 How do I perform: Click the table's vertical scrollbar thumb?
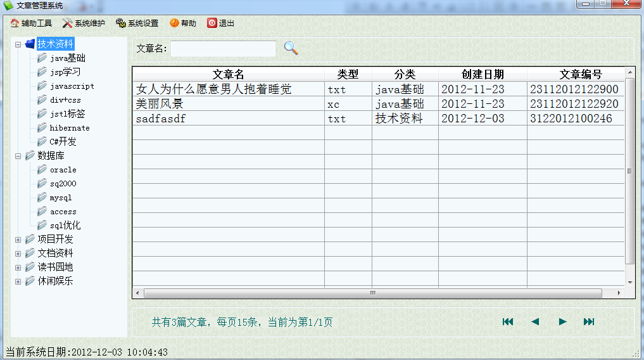(x=629, y=171)
